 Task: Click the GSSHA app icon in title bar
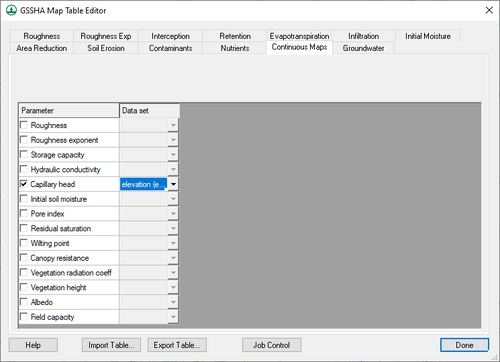pyautogui.click(x=11, y=10)
